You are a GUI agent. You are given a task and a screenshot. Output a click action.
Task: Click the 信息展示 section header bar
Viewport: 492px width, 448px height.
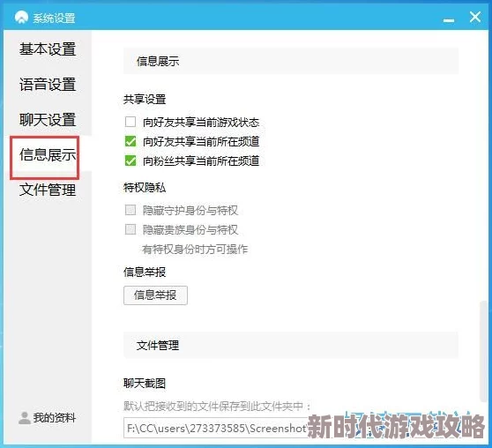pos(291,61)
